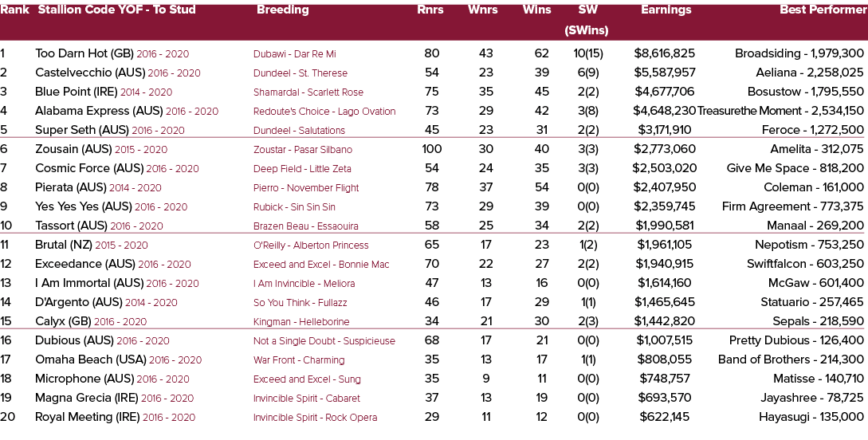The height and width of the screenshot is (440, 868).
Task: Click the SW (SWins) column header
Action: coord(586,20)
